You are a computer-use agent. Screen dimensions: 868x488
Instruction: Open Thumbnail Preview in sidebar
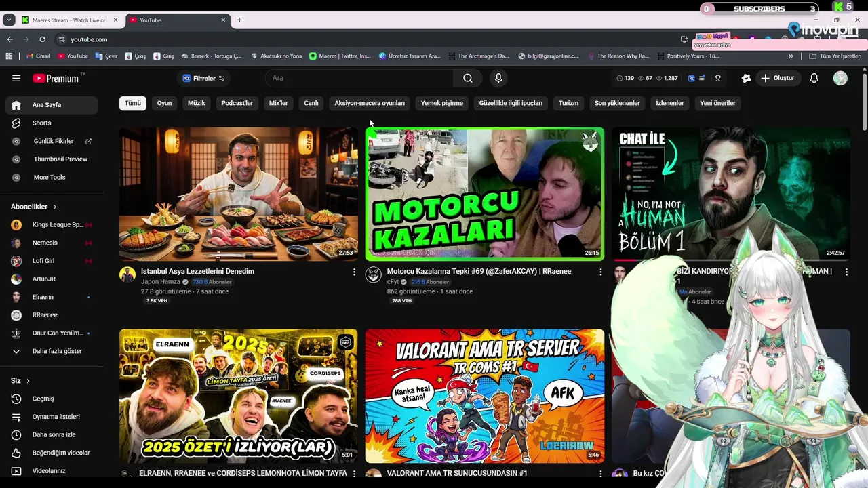(x=52, y=159)
